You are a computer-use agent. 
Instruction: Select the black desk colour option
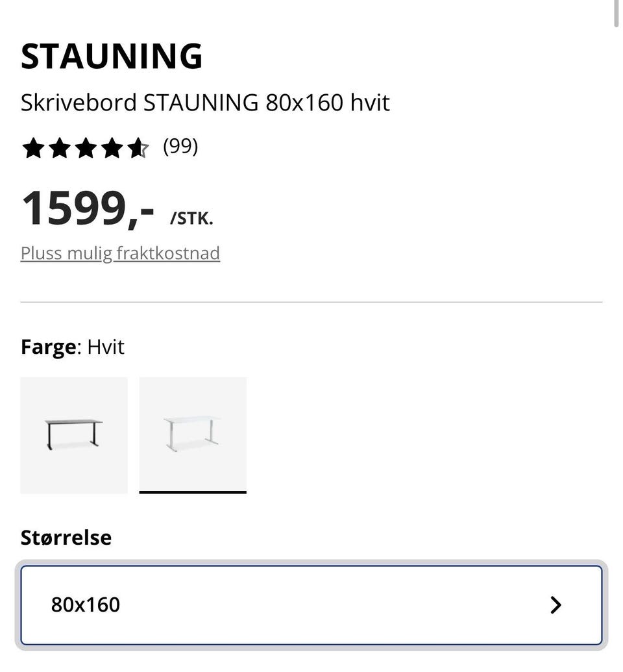tap(74, 436)
